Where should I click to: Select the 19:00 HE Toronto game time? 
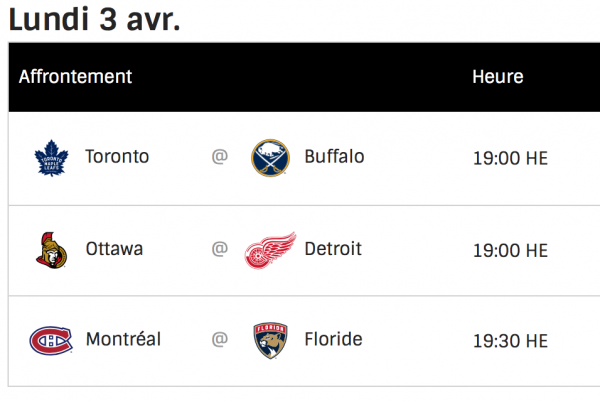coord(510,158)
